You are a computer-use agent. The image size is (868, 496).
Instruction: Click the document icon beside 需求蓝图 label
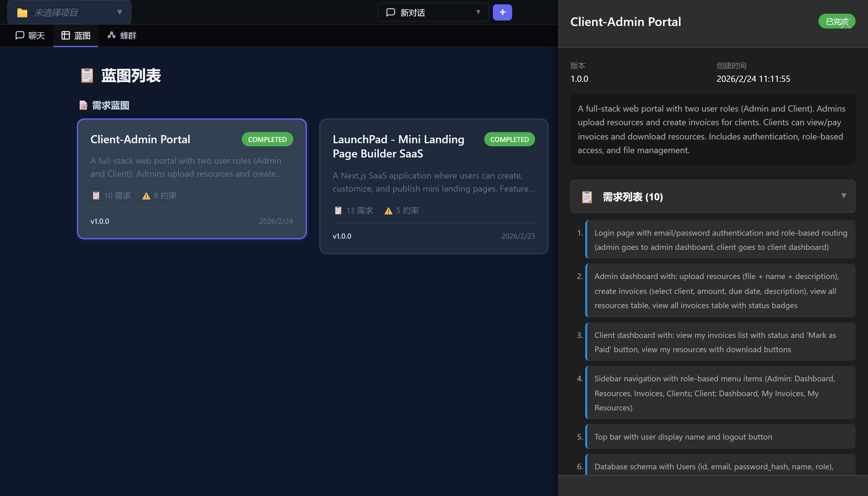83,105
